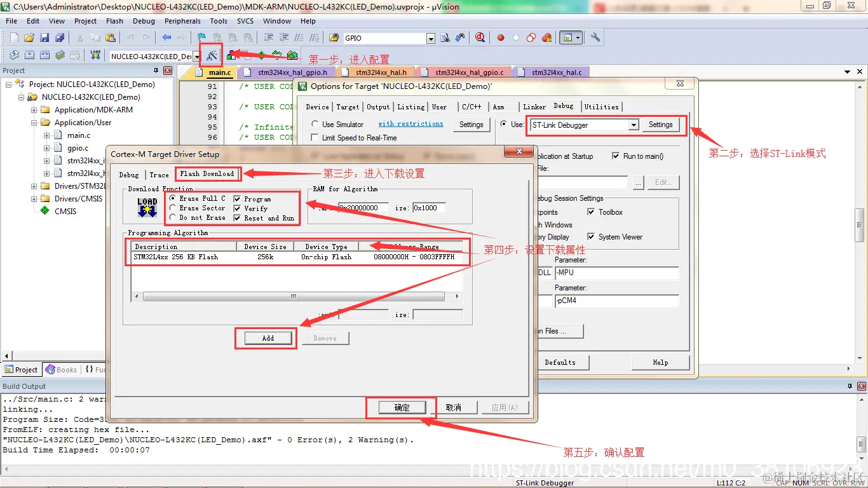Image resolution: width=868 pixels, height=488 pixels.
Task: Click the Build target icon
Action: click(x=29, y=55)
